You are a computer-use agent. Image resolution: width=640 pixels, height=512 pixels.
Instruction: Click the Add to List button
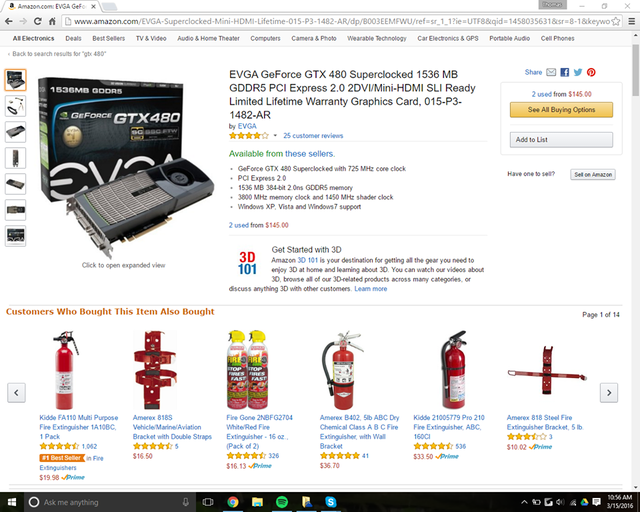pyautogui.click(x=561, y=140)
